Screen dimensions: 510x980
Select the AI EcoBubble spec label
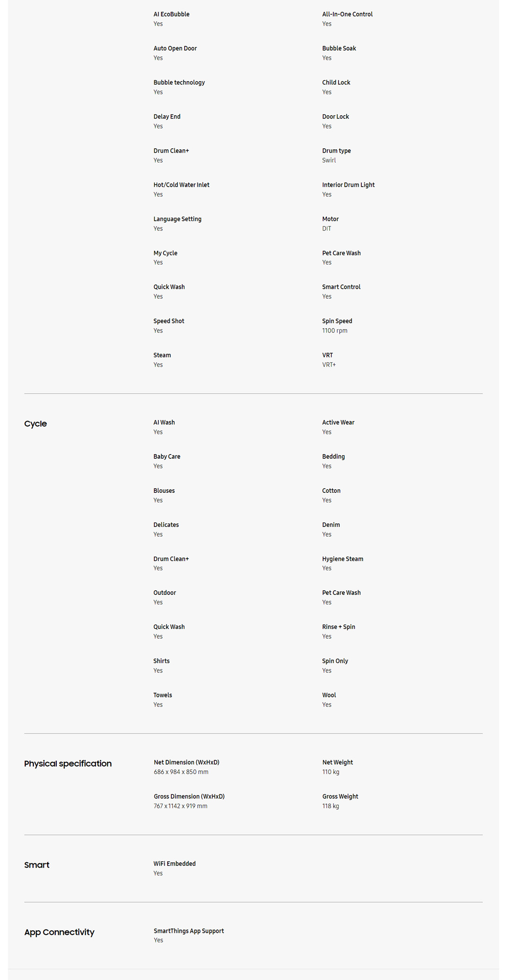171,14
